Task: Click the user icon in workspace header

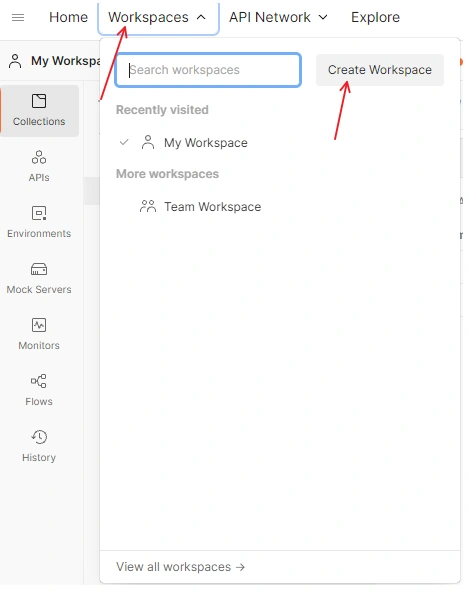Action: tap(15, 61)
